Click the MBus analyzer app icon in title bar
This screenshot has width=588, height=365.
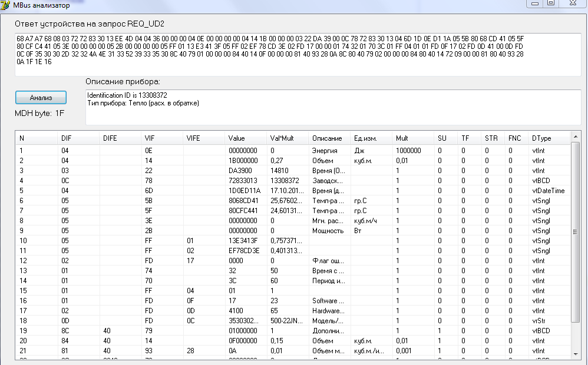click(x=6, y=5)
